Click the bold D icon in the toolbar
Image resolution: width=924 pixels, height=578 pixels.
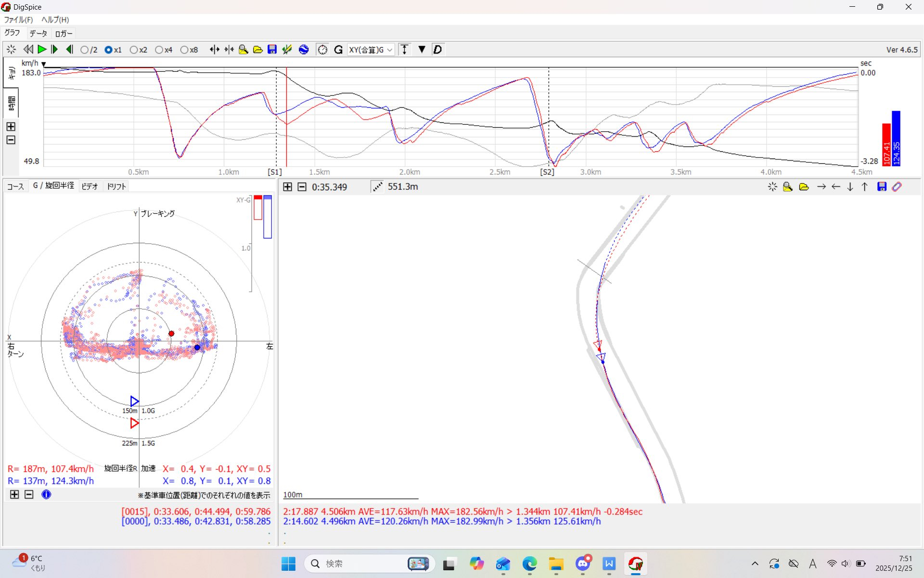(x=437, y=50)
